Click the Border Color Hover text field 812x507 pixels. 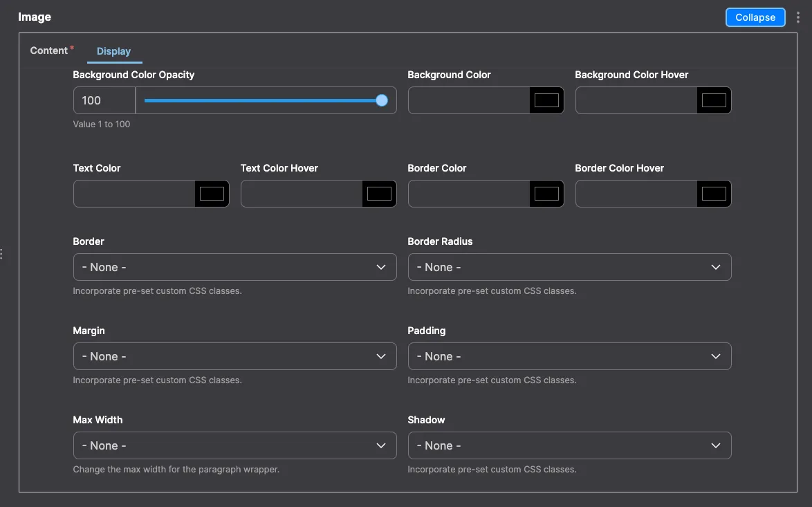(x=636, y=194)
